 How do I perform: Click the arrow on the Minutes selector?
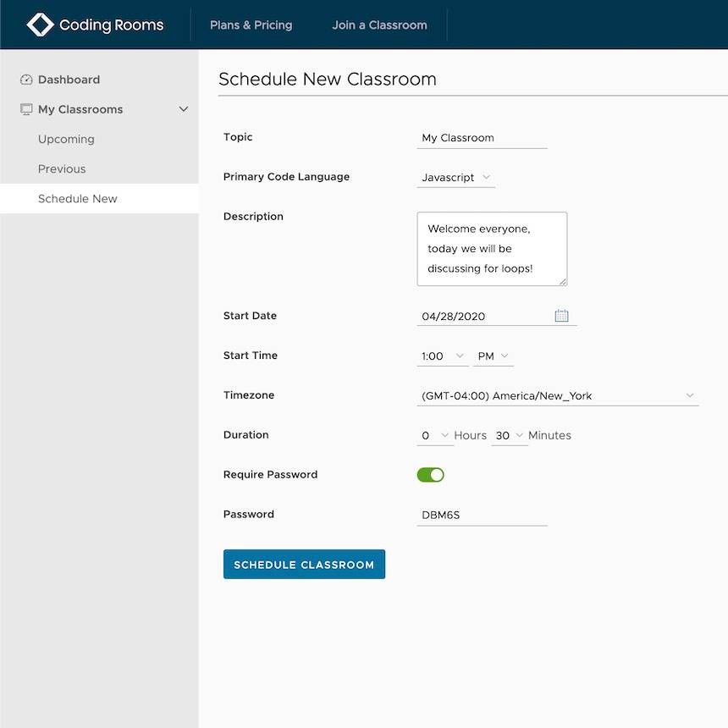pos(521,435)
